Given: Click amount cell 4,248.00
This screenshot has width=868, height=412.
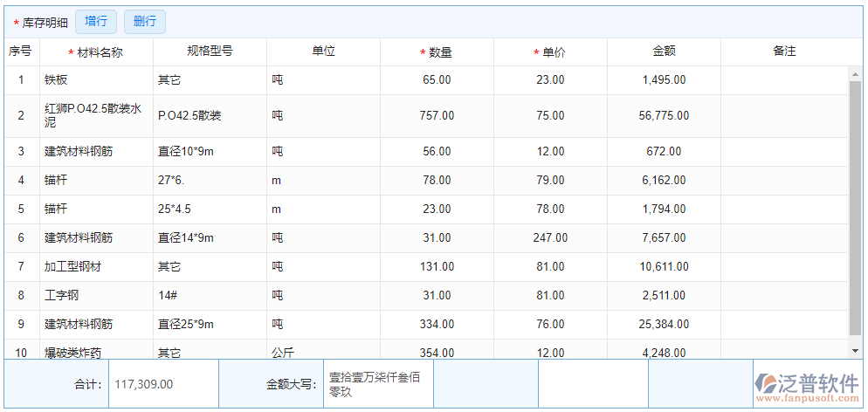Looking at the screenshot, I should [664, 349].
